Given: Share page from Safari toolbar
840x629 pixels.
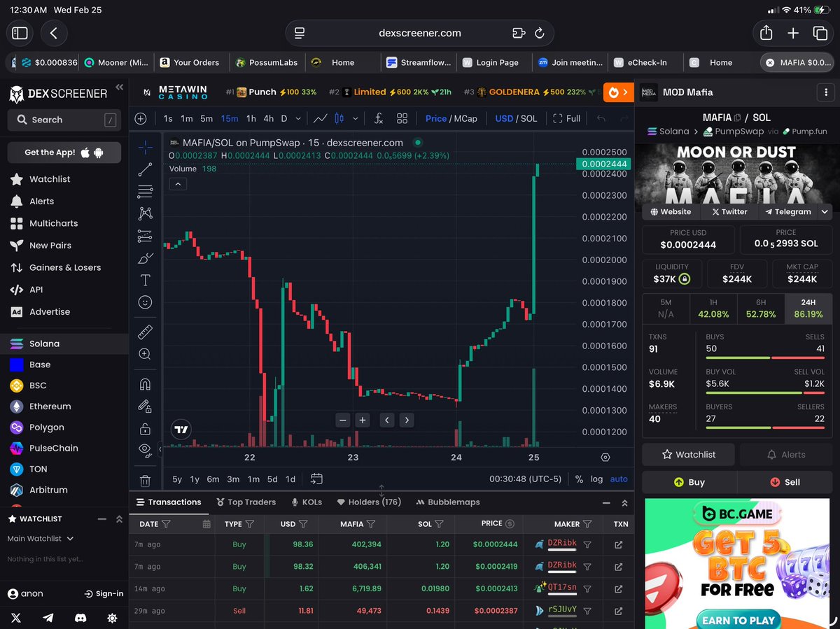Looking at the screenshot, I should coord(766,33).
